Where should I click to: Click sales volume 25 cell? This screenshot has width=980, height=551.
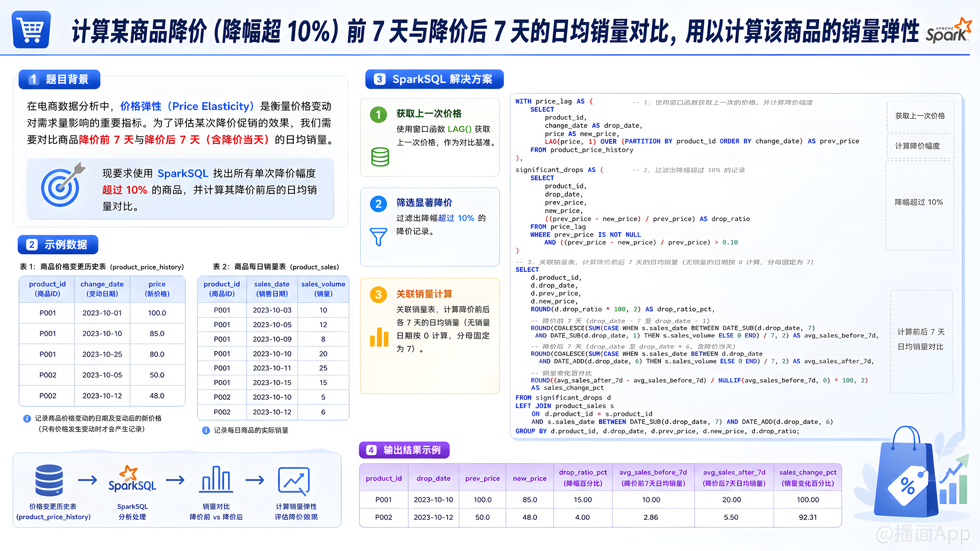click(323, 368)
